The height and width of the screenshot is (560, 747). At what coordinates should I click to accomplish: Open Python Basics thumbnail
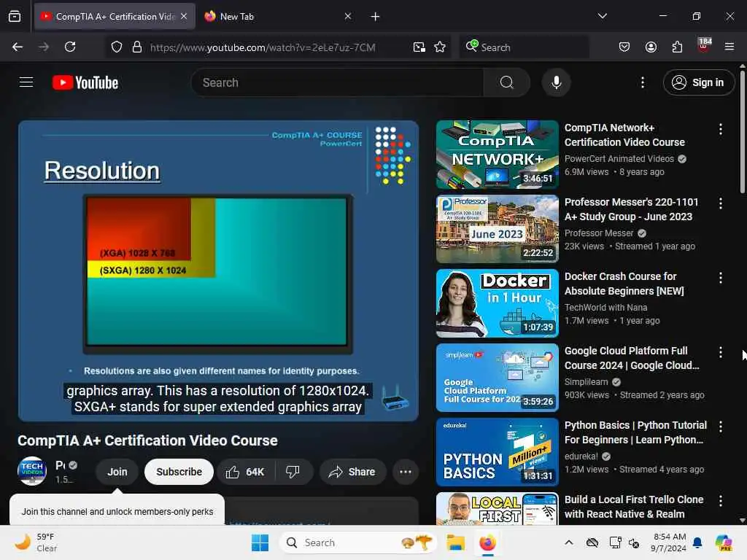point(497,452)
